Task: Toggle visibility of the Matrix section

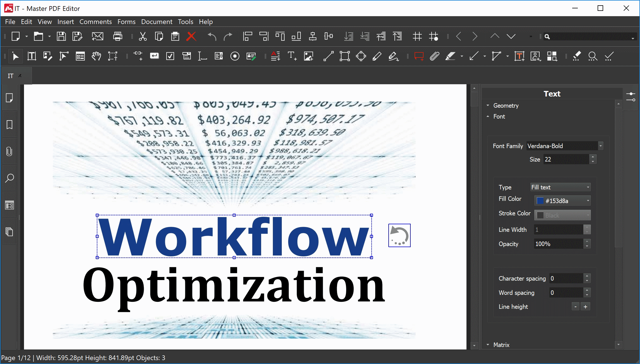Action: [489, 344]
